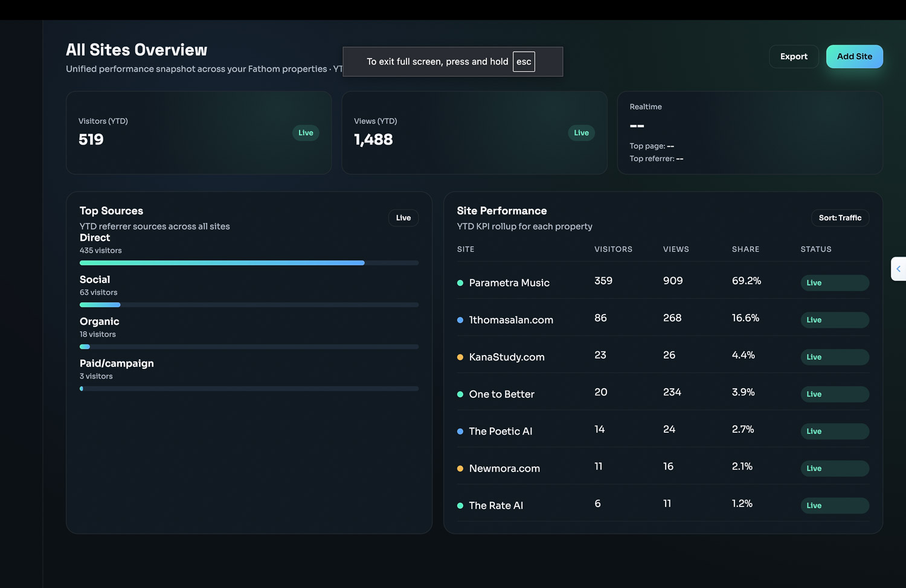
Task: Click the Direct source progress bar
Action: 249,263
